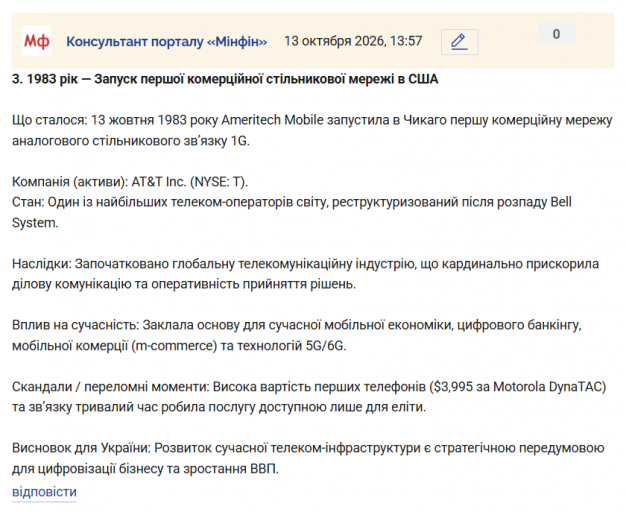Open the Консультант порталу «Мінфін» profile link
The image size is (626, 512).
coord(166,42)
